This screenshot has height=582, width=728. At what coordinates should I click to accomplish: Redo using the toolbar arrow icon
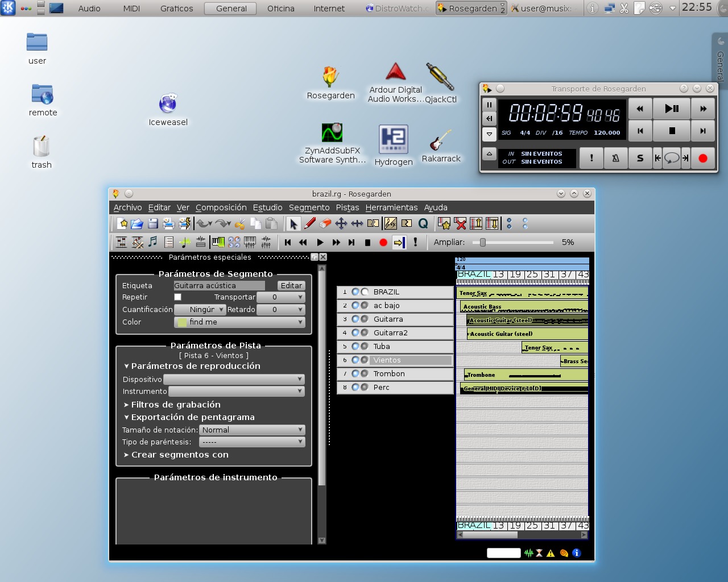tap(223, 224)
